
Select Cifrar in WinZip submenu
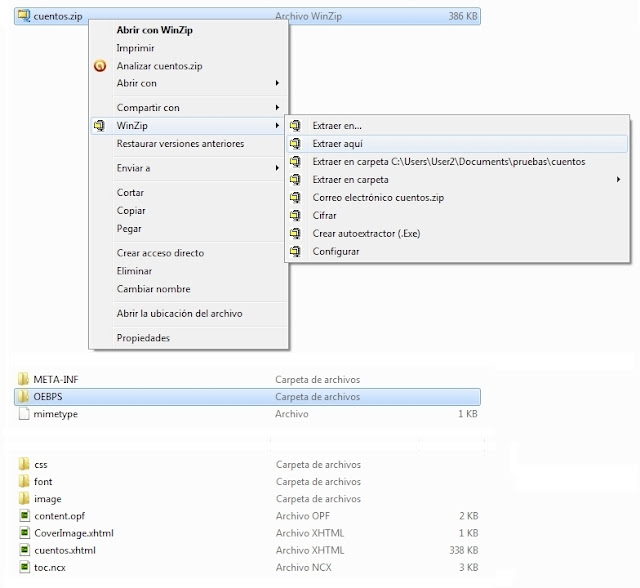[x=324, y=215]
